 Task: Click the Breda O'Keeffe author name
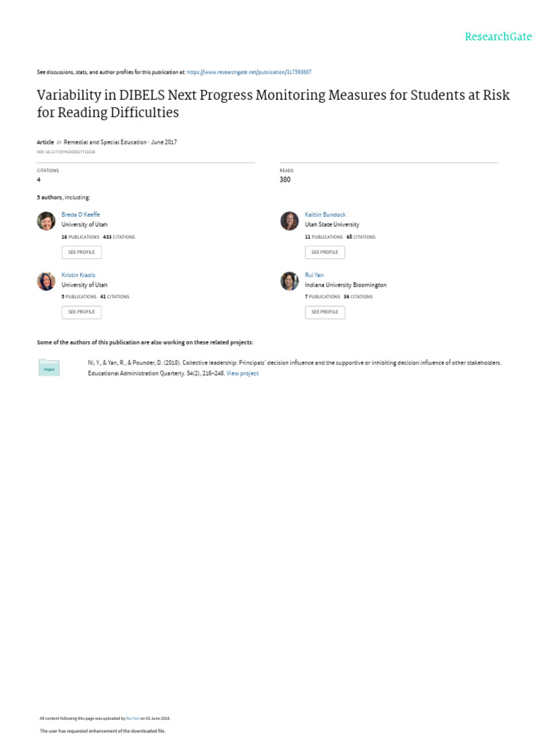click(80, 215)
